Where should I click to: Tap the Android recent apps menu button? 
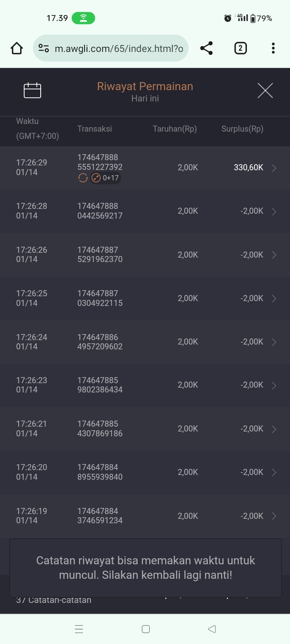pos(79,629)
